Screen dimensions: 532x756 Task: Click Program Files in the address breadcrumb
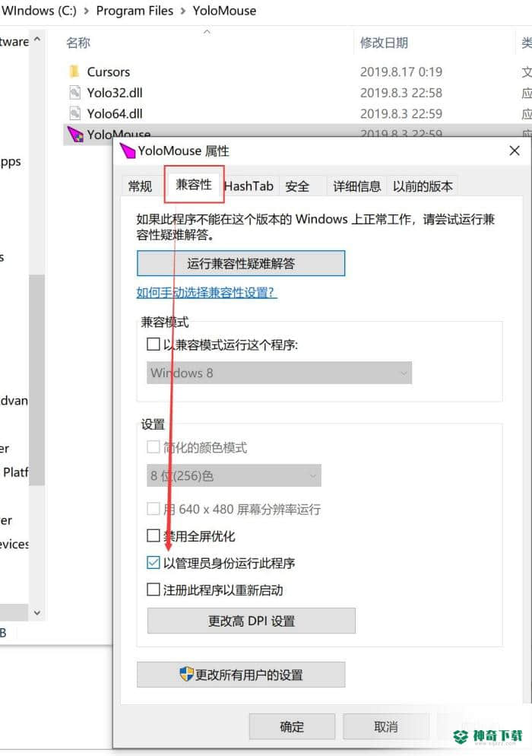(135, 11)
